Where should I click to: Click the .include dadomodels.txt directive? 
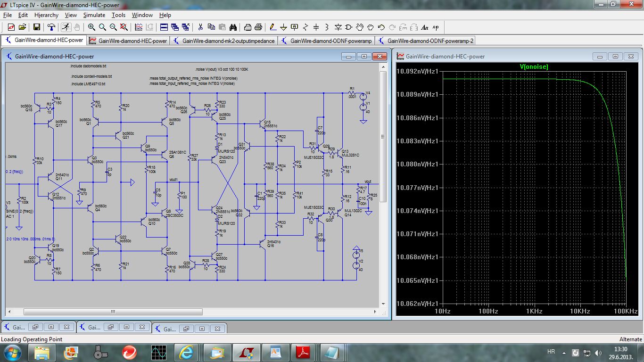88,66
